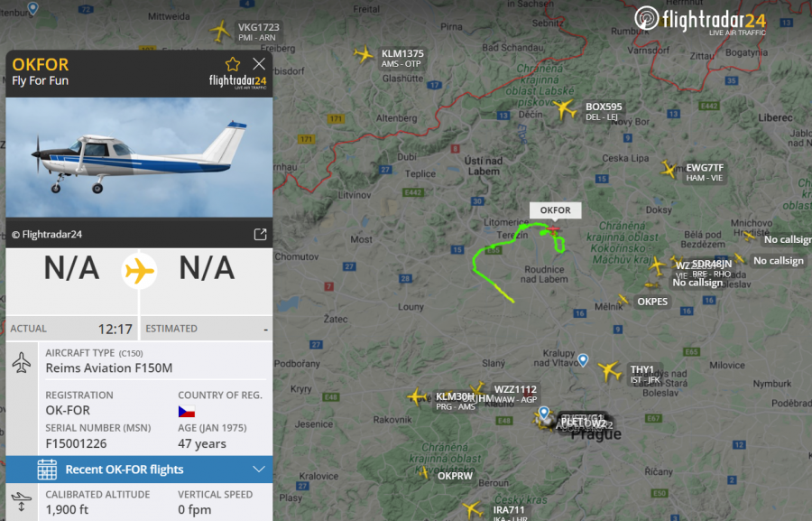Click the BOX595 plane icon
This screenshot has height=521, width=812.
click(x=564, y=109)
